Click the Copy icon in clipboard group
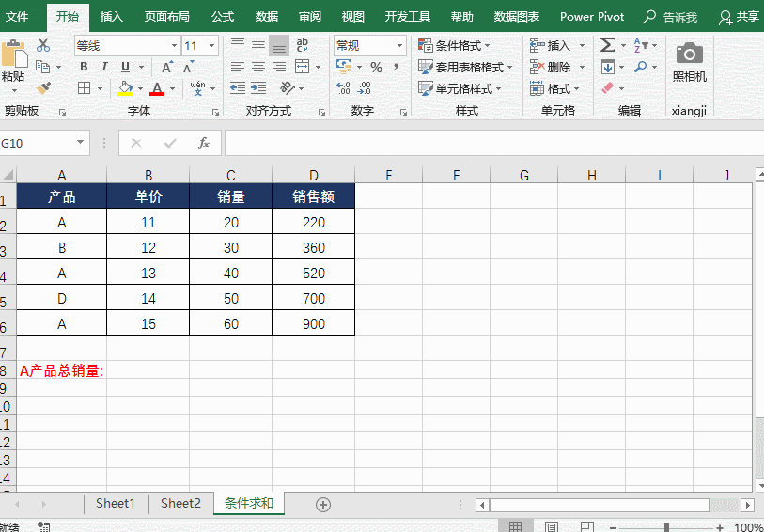This screenshot has width=764, height=532. [43, 67]
